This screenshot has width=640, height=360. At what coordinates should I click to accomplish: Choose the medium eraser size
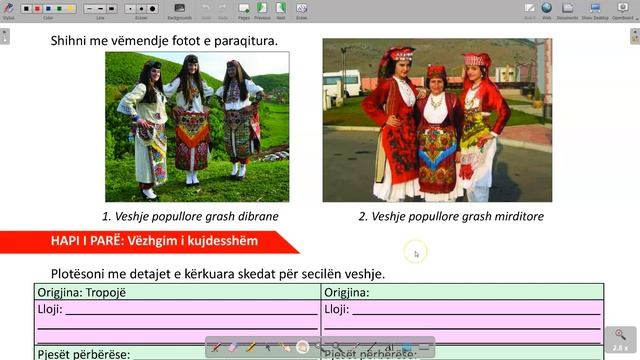click(141, 8)
